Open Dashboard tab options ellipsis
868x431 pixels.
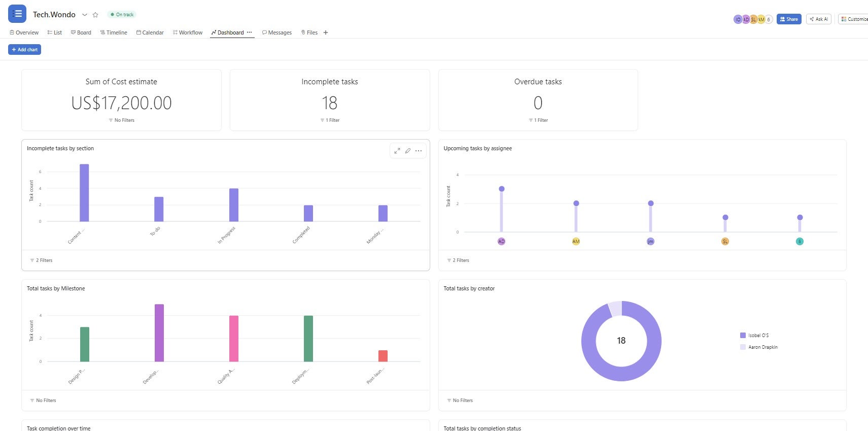[249, 32]
